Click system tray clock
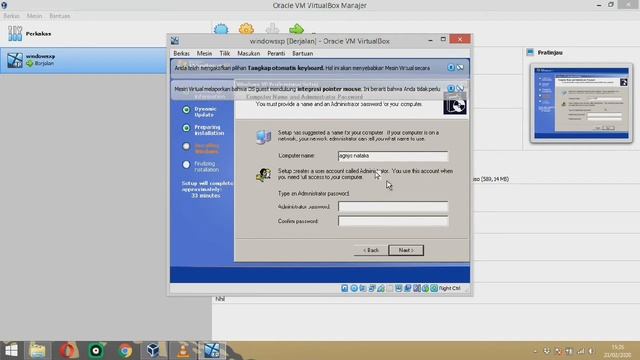 [618, 351]
